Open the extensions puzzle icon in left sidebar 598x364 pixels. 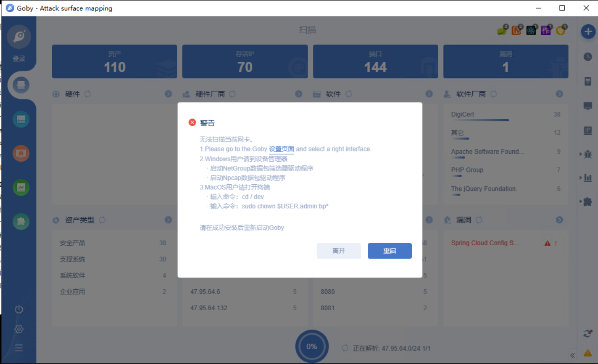pyautogui.click(x=21, y=221)
